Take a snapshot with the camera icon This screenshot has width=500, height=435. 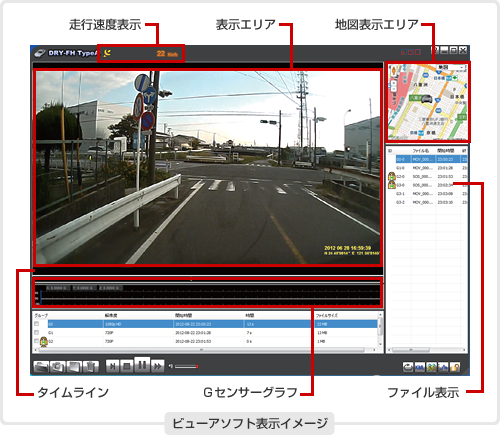click(x=57, y=367)
